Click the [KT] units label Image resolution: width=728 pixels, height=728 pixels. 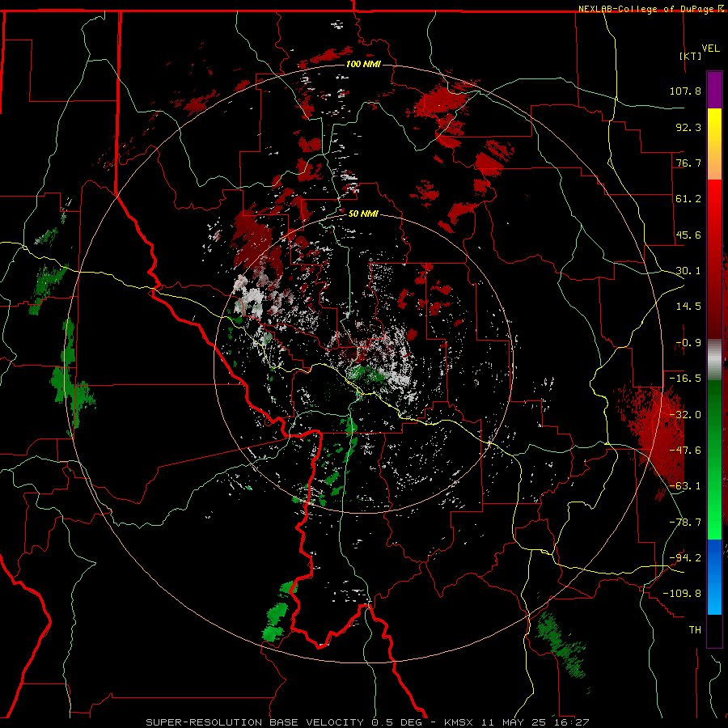[x=691, y=56]
